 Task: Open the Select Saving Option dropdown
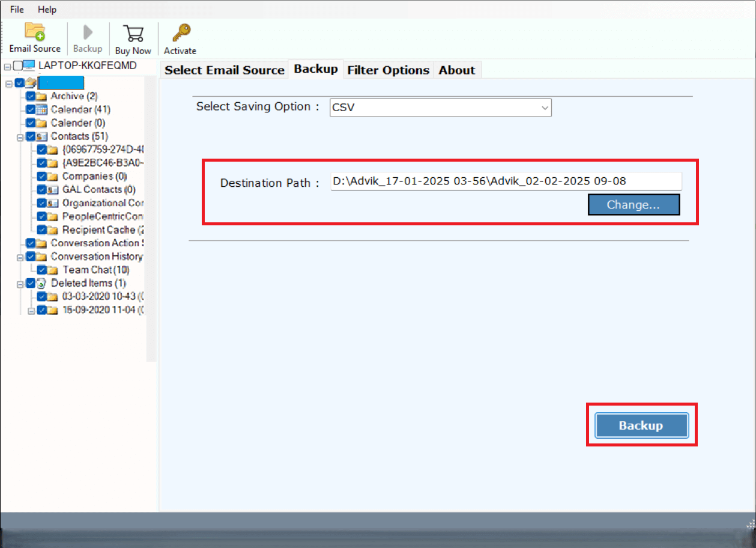pyautogui.click(x=440, y=108)
